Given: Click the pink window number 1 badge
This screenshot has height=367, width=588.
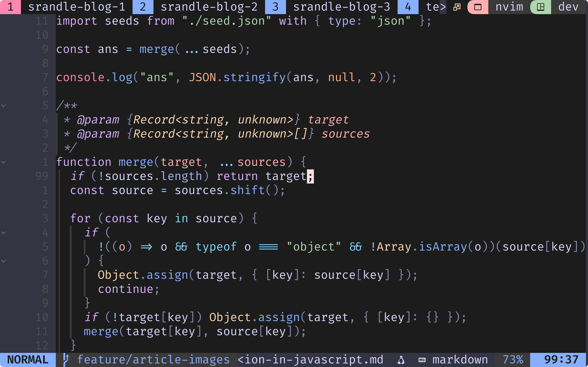Looking at the screenshot, I should click(10, 7).
